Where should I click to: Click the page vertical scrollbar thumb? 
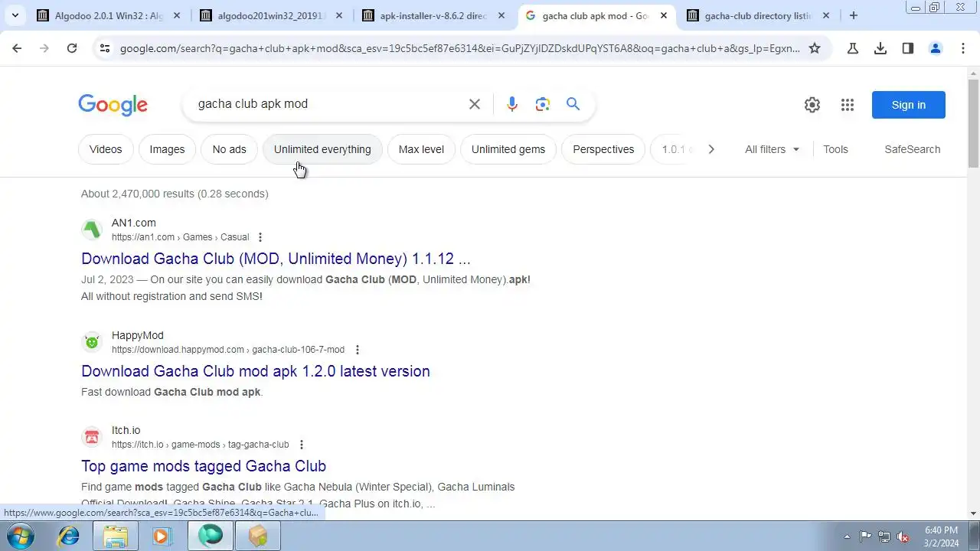click(x=973, y=123)
